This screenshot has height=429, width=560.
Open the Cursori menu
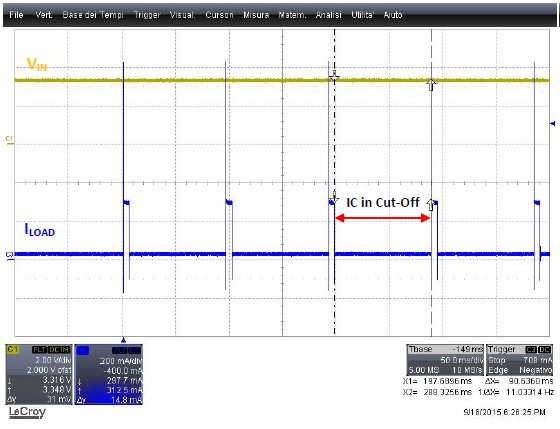tap(219, 15)
